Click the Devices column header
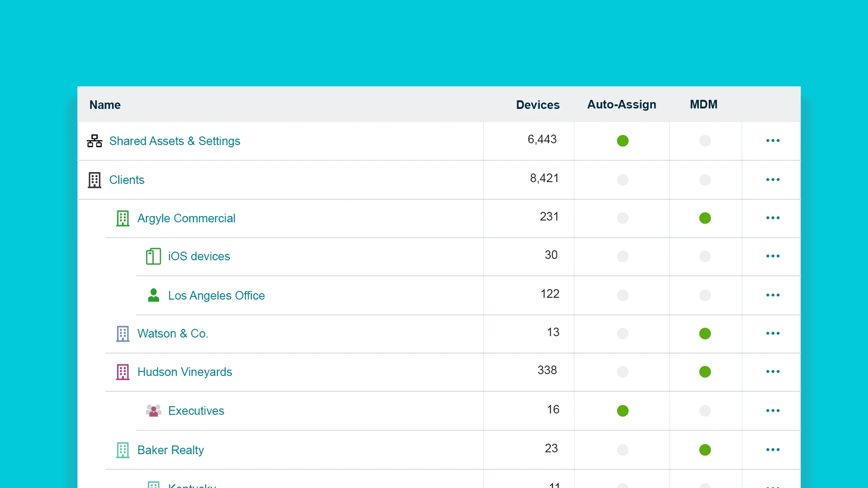Viewport: 868px width, 488px height. [x=538, y=104]
